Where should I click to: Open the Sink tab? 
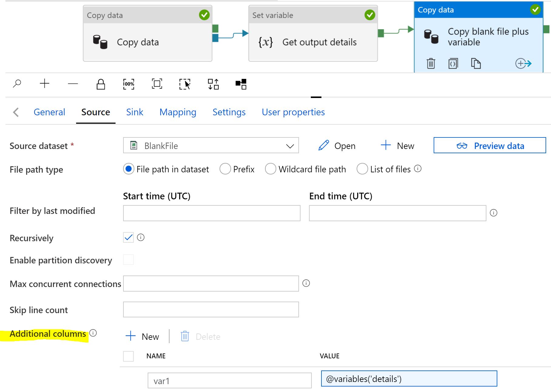click(135, 112)
